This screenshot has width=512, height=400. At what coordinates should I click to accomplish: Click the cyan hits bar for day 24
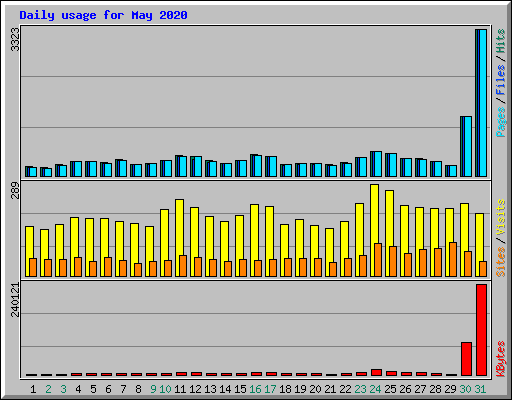378,164
